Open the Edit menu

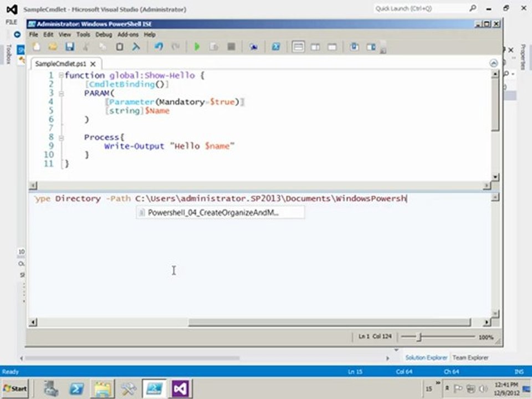click(48, 34)
